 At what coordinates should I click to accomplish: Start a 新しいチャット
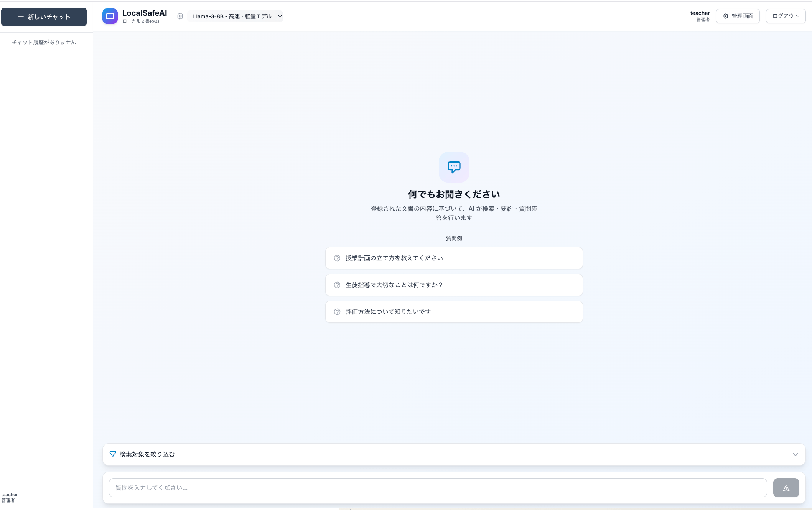tap(44, 17)
